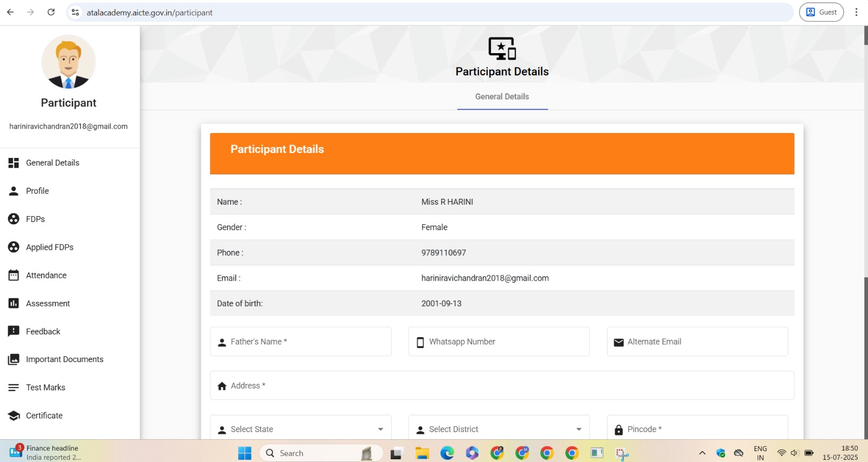Reload the page with the refresh button

tap(51, 12)
